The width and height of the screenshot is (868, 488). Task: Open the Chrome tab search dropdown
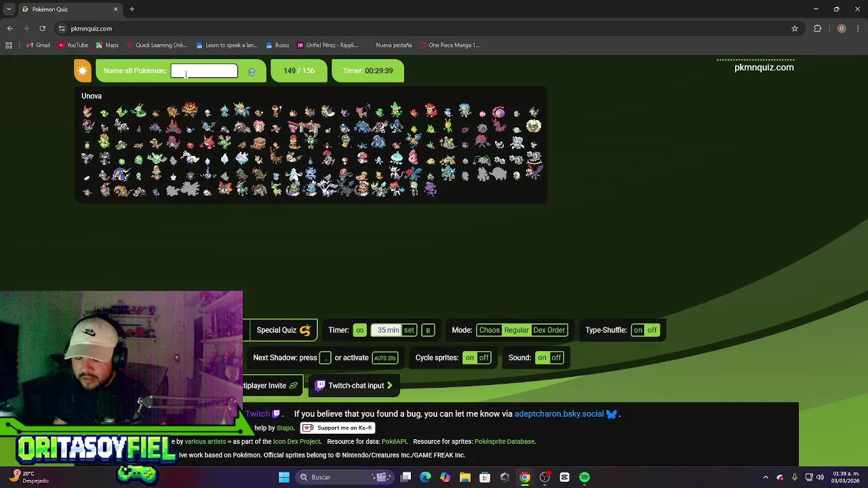(x=9, y=9)
